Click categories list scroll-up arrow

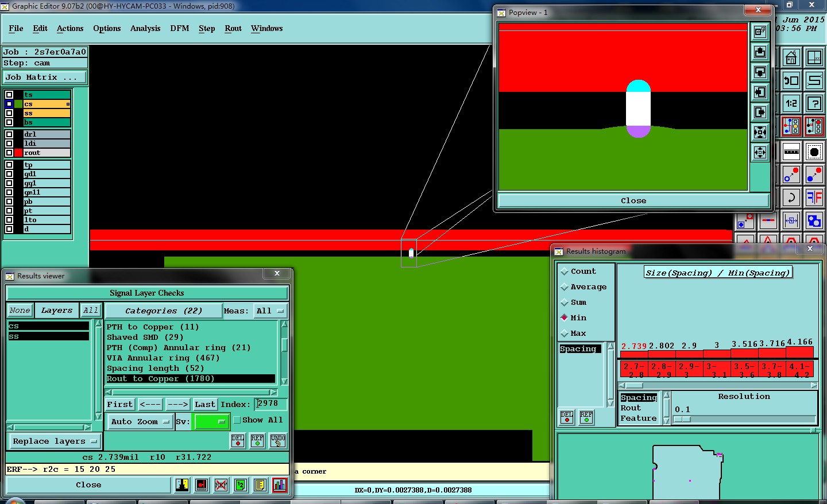tap(284, 324)
